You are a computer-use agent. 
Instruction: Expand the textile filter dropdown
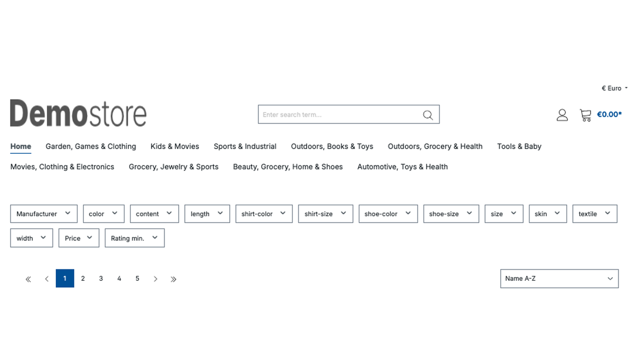coord(594,214)
